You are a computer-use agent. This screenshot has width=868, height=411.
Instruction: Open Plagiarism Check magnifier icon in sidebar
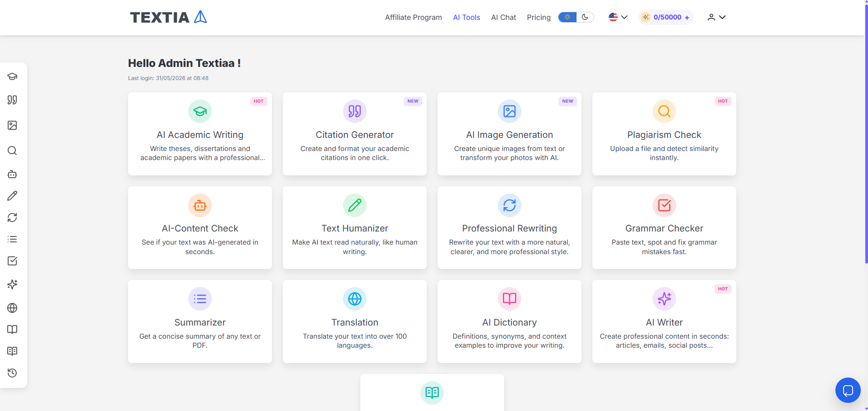pyautogui.click(x=12, y=151)
